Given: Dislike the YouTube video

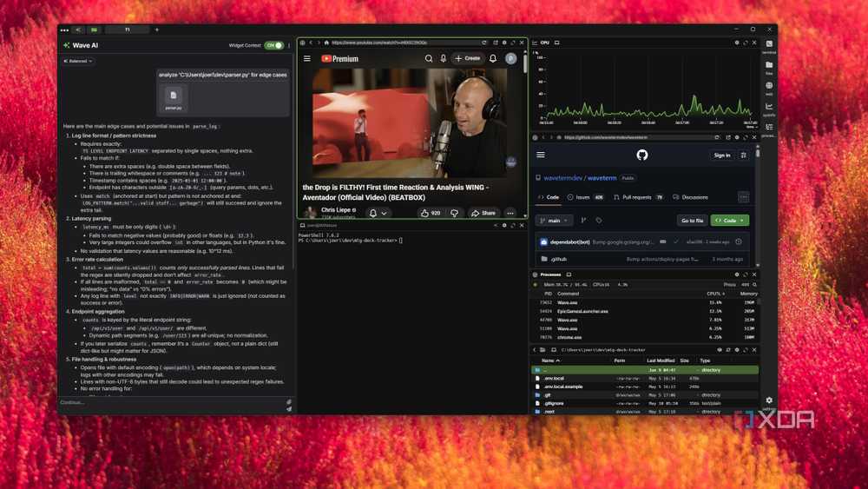Looking at the screenshot, I should click(x=455, y=213).
